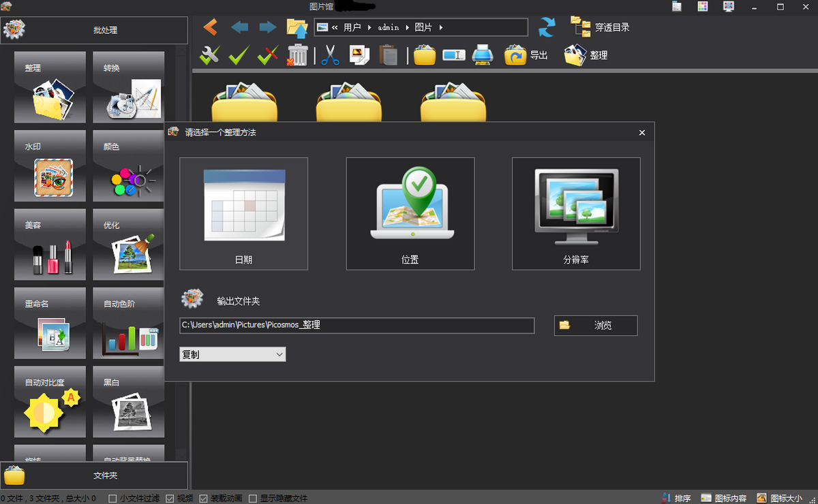Click the 导出 export button
818x504 pixels.
(x=526, y=55)
